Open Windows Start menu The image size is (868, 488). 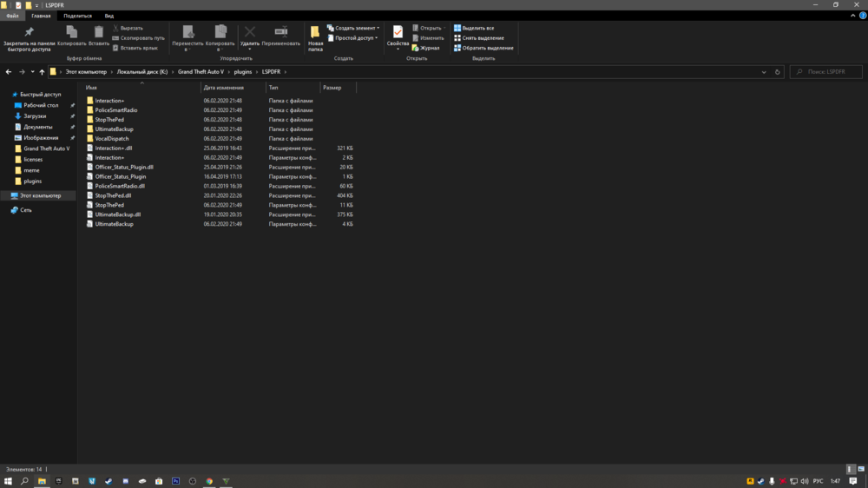[x=8, y=481]
